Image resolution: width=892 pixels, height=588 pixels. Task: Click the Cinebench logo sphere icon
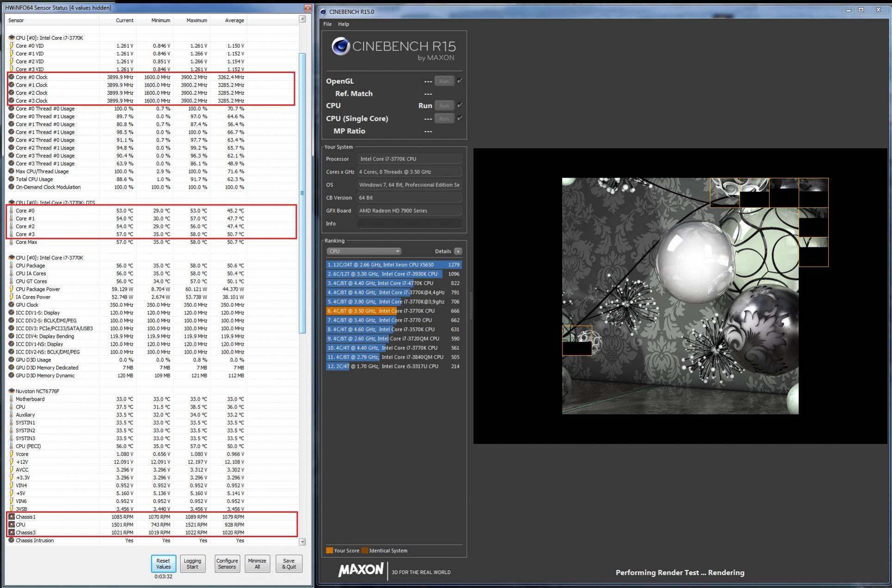341,46
